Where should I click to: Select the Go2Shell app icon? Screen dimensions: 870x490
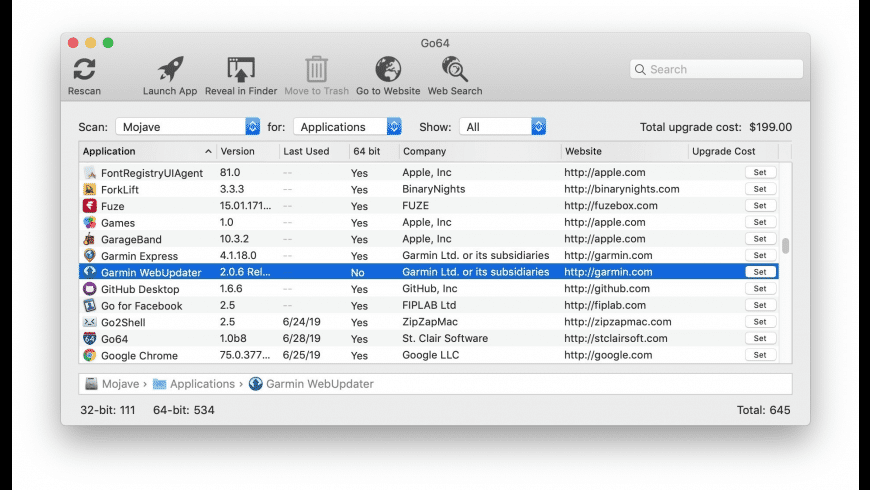[89, 322]
